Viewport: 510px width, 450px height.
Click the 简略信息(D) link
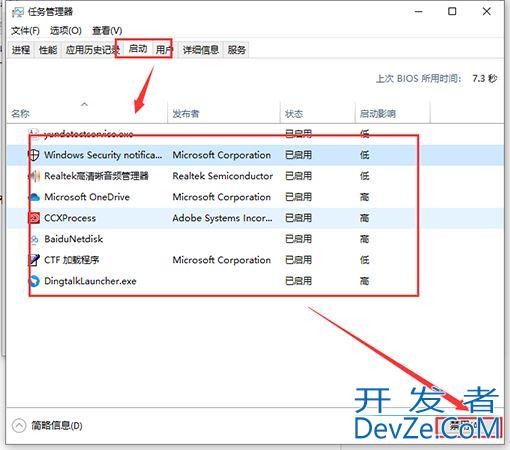point(57,426)
